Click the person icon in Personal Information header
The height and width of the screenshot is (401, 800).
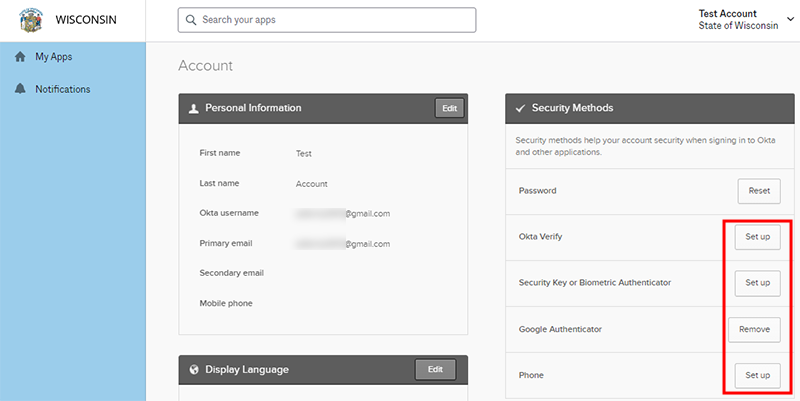click(192, 108)
